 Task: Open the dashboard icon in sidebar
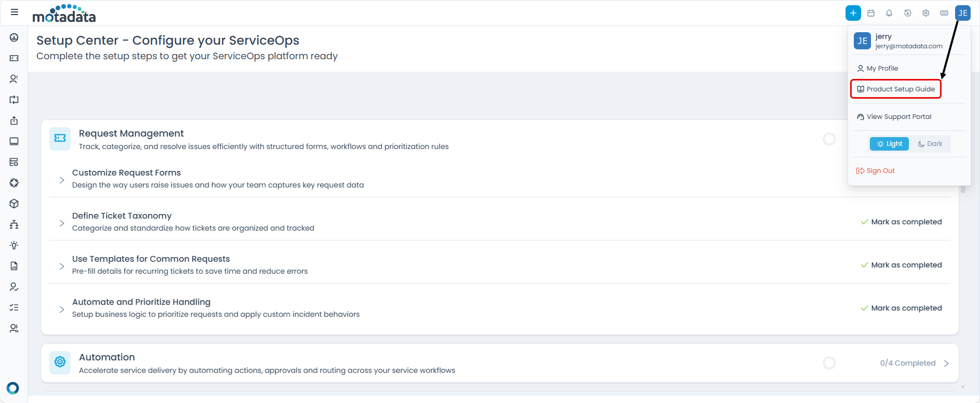click(14, 37)
